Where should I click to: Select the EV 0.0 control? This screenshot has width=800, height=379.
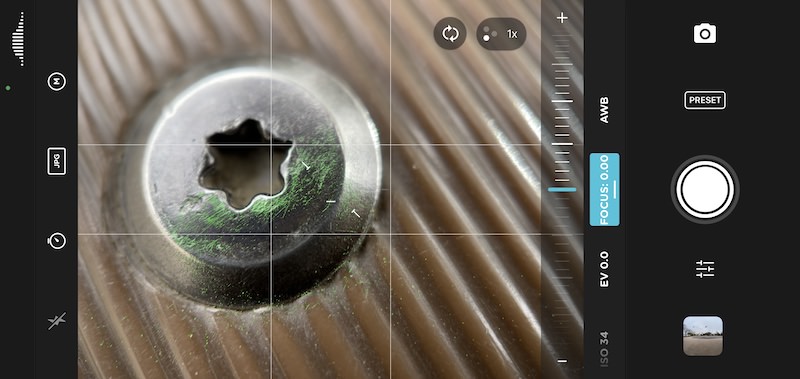[x=605, y=269]
